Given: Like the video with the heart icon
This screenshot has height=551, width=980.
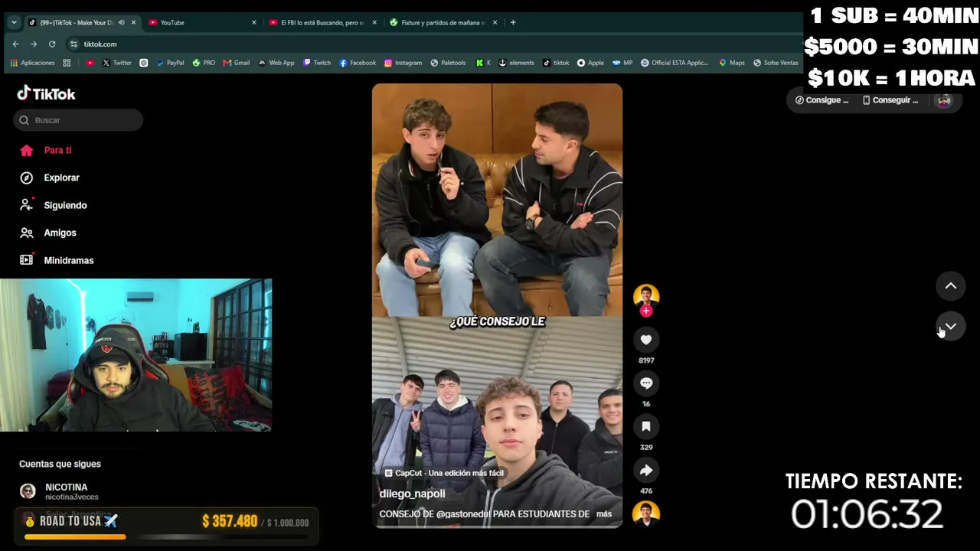Looking at the screenshot, I should click(646, 340).
